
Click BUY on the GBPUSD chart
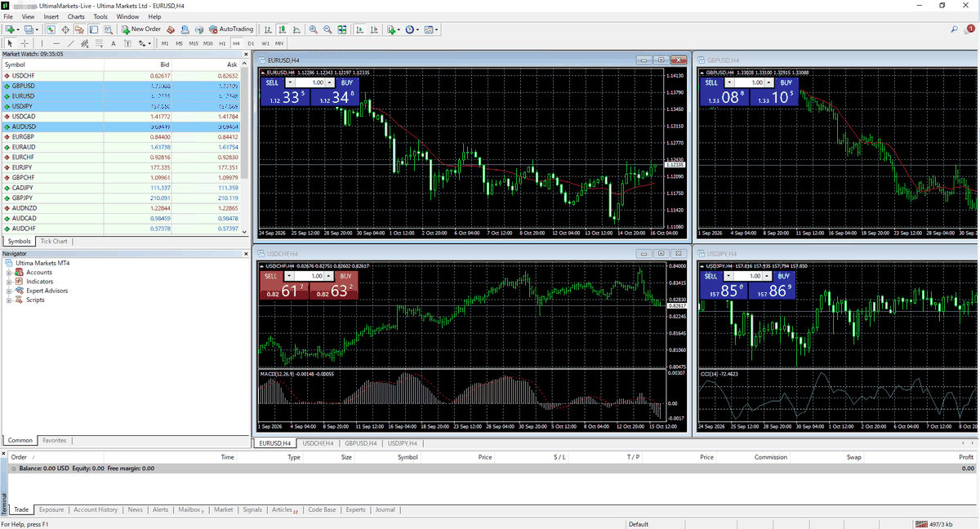786,82
